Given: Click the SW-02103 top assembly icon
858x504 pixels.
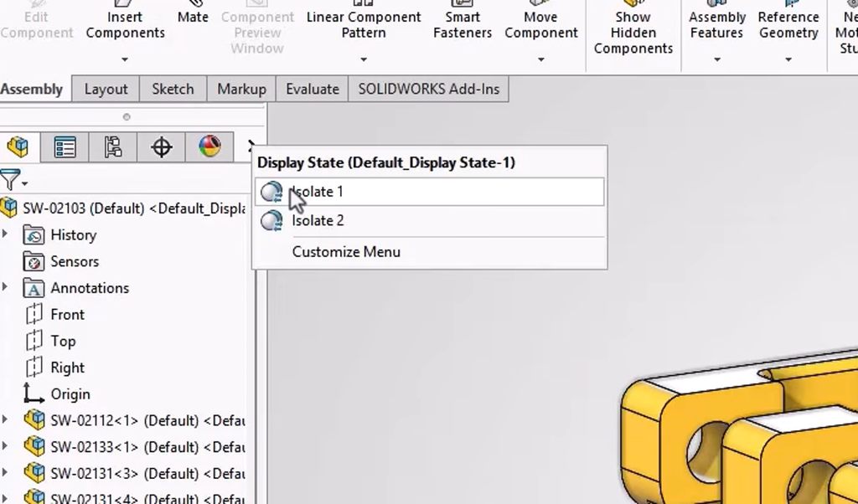Looking at the screenshot, I should click(x=8, y=208).
